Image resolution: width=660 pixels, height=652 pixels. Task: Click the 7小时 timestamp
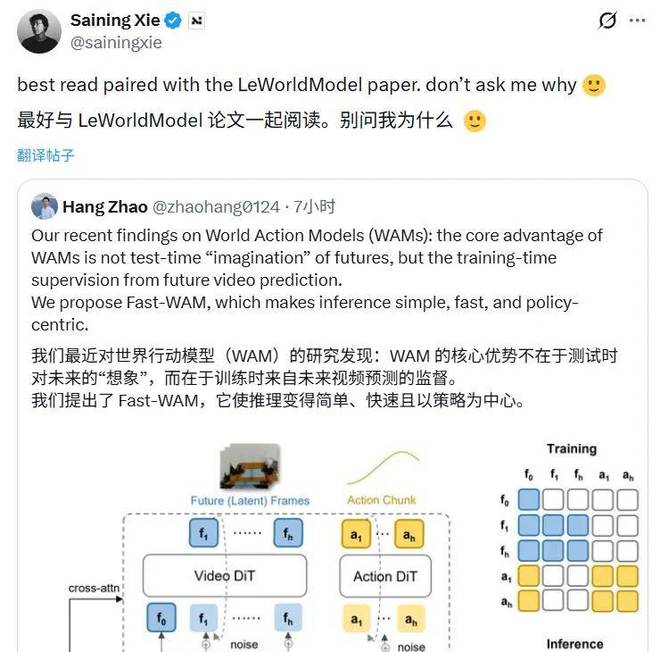314,207
